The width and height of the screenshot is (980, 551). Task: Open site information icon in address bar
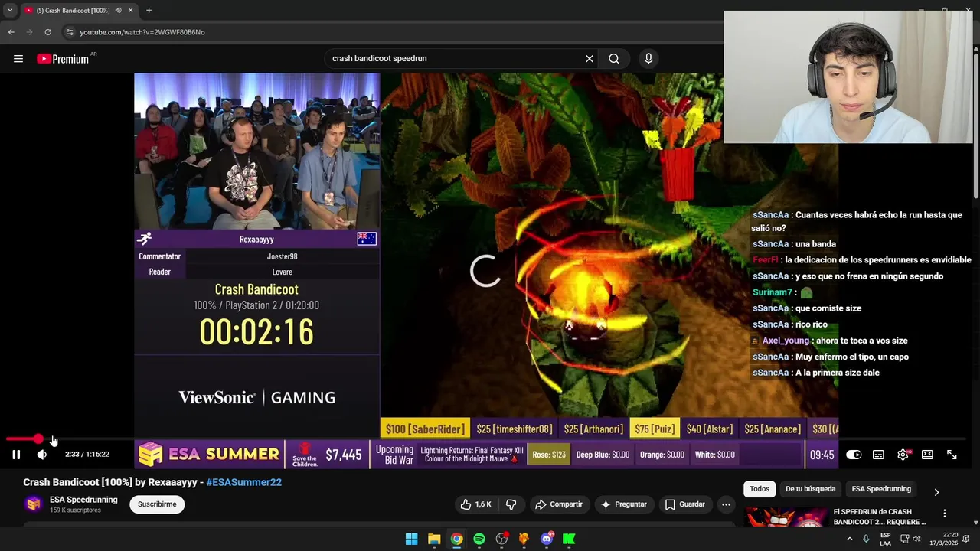click(69, 32)
